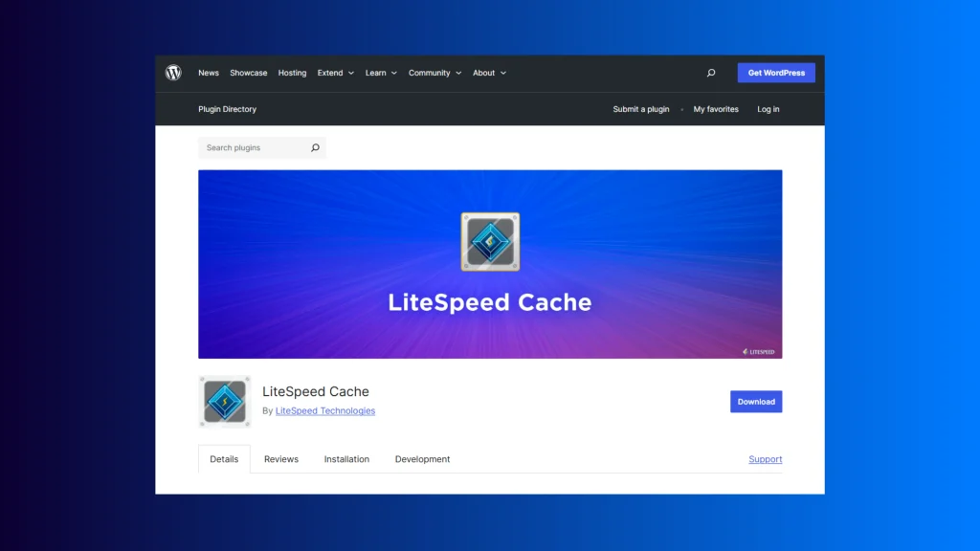The image size is (980, 551).
Task: Expand the Learn dropdown menu
Action: pyautogui.click(x=381, y=73)
